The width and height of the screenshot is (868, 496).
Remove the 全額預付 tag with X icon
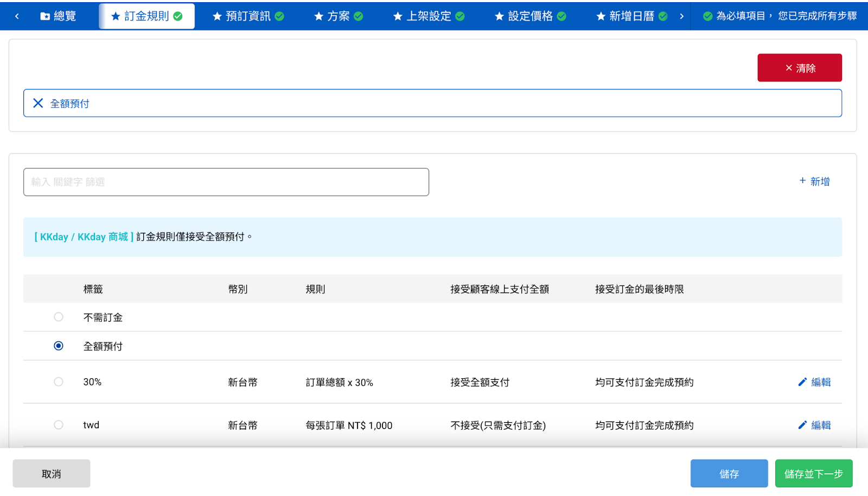38,103
